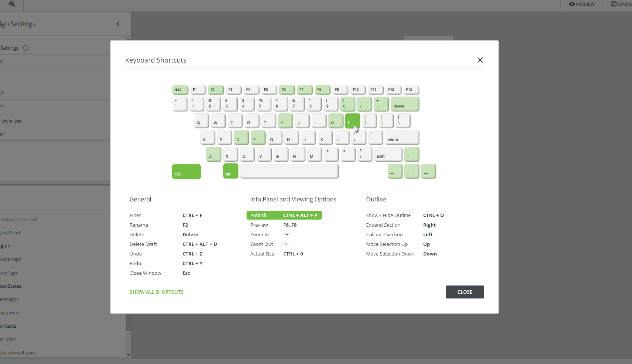Click the green Ctrl key
The height and width of the screenshot is (364, 632).
[x=186, y=171]
